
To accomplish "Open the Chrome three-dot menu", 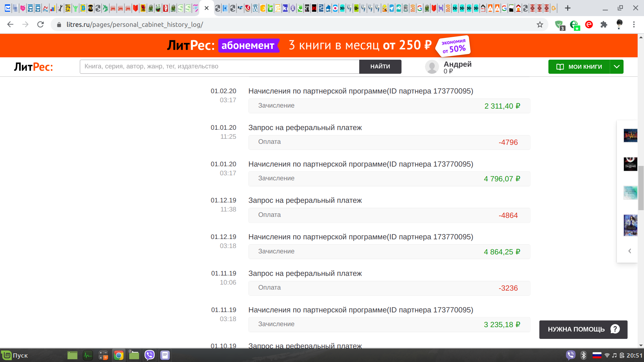I will pos(634,24).
